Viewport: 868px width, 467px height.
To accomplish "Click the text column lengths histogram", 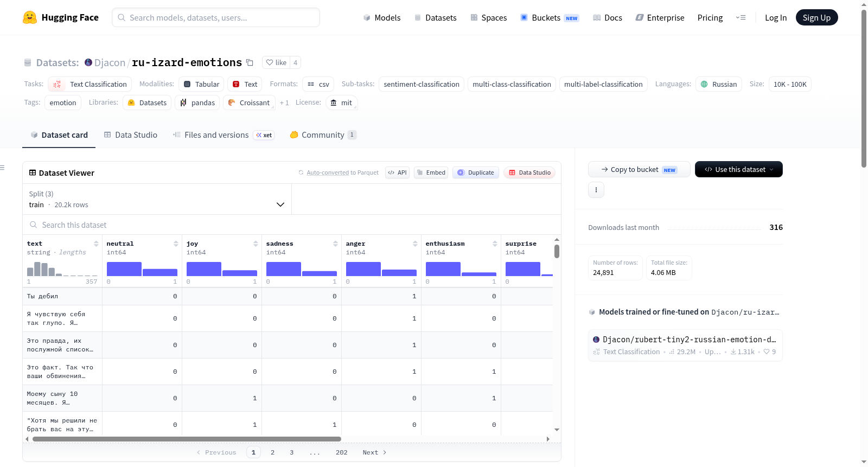I will coord(62,268).
